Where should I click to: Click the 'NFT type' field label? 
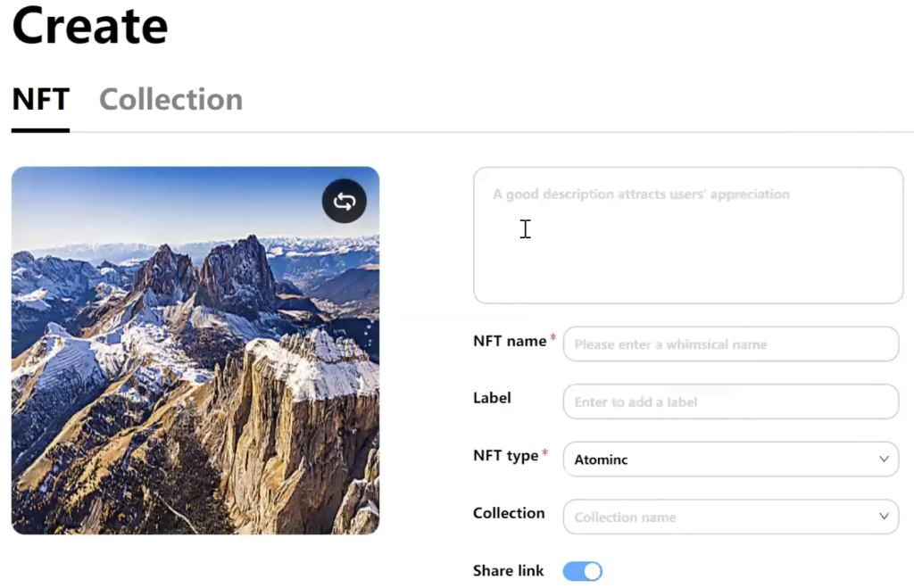click(506, 456)
